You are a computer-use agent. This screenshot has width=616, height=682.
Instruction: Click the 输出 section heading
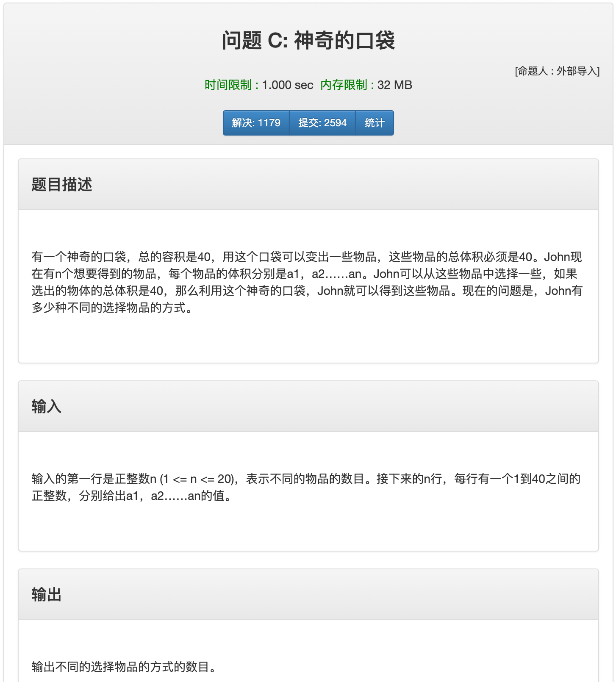47,595
